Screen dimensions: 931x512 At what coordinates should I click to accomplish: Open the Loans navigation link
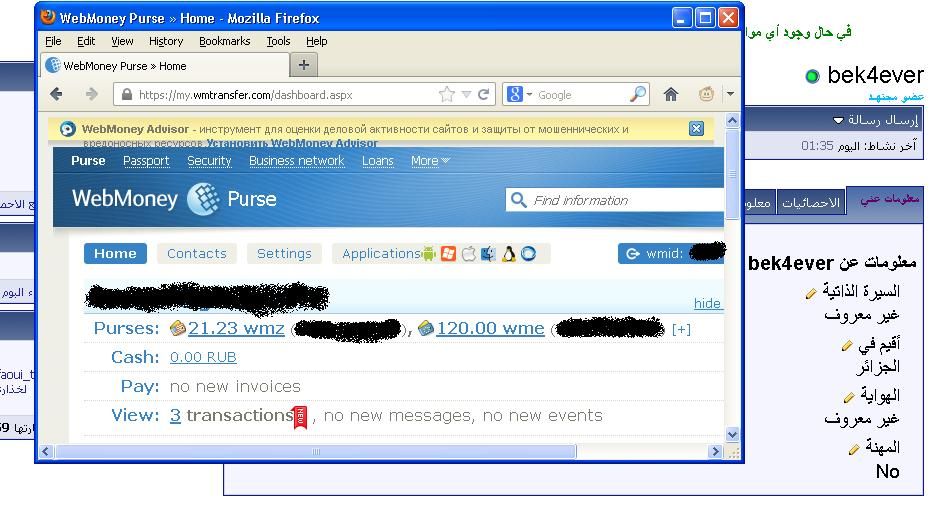pos(378,161)
